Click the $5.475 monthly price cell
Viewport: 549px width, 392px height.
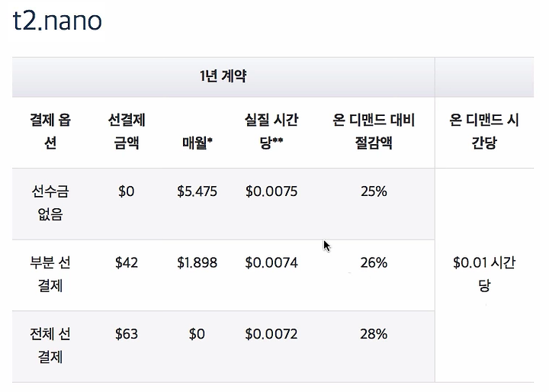click(x=197, y=191)
